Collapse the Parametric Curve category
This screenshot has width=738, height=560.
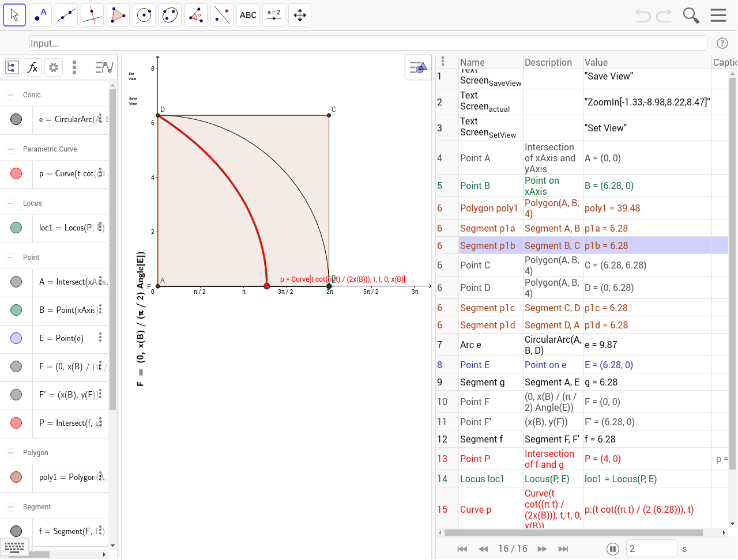click(10, 149)
